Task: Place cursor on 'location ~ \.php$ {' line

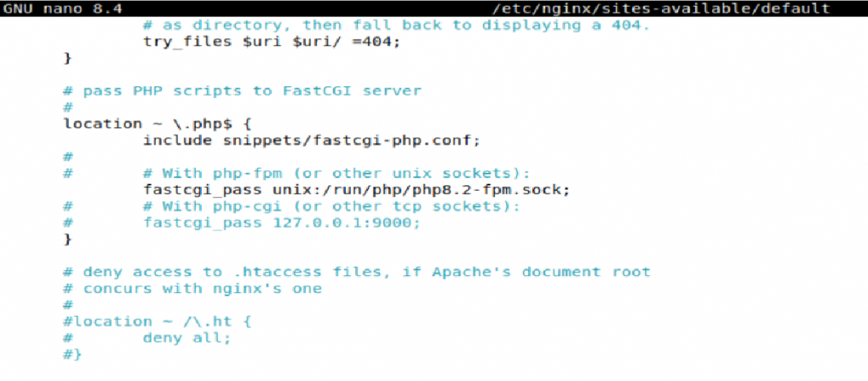Action: pyautogui.click(x=142, y=124)
